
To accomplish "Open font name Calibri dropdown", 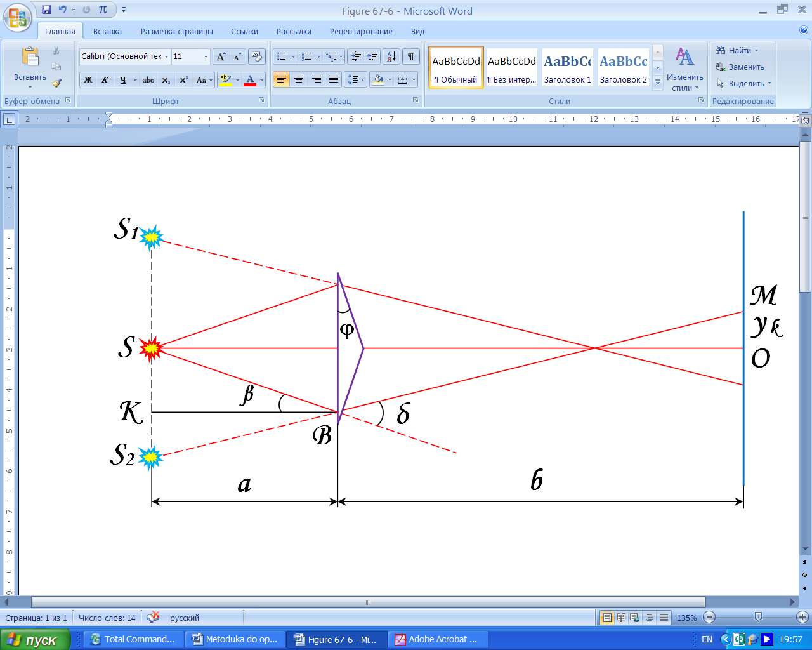I will (x=167, y=56).
